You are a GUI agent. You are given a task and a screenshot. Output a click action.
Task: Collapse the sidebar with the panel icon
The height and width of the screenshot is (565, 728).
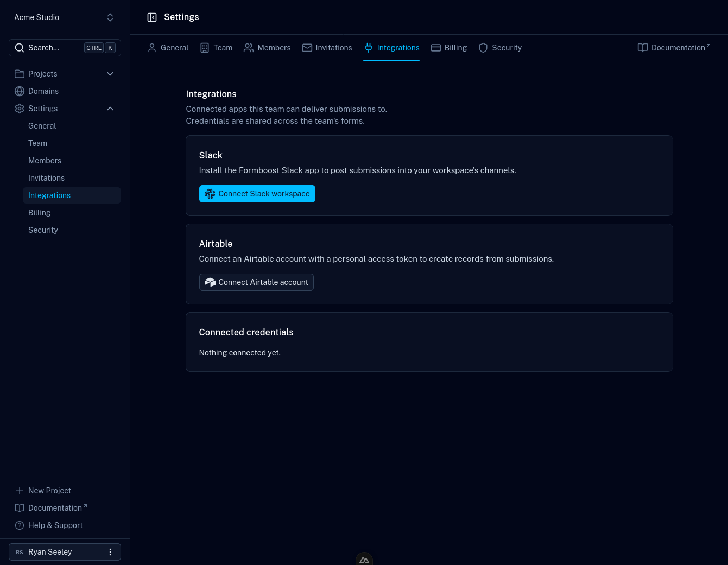pyautogui.click(x=152, y=17)
